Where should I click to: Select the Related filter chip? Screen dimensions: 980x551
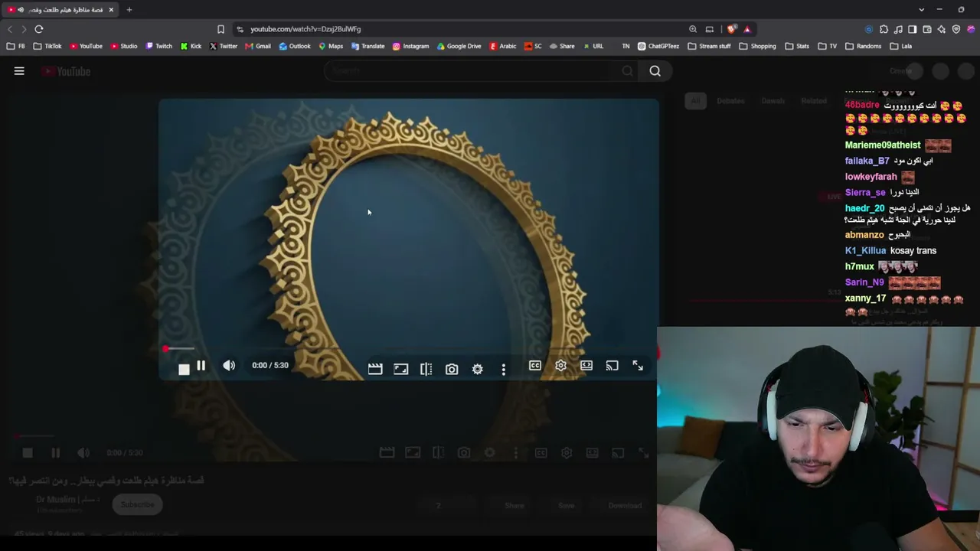[814, 101]
